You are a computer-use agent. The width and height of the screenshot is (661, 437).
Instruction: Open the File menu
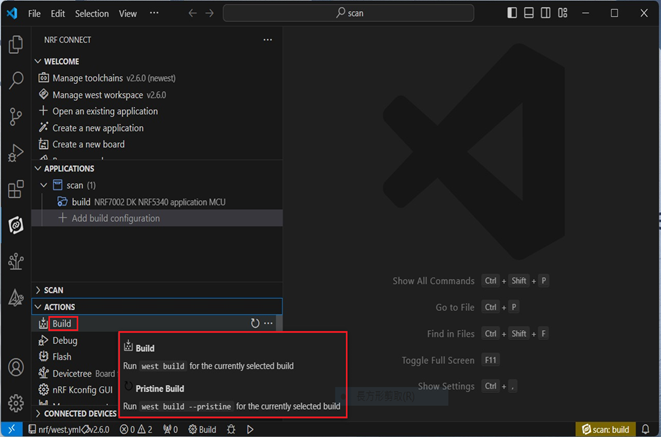pyautogui.click(x=35, y=14)
